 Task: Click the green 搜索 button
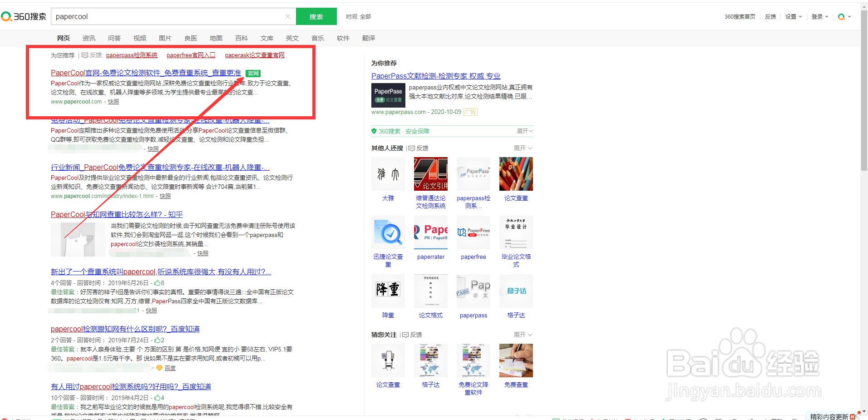coord(316,16)
